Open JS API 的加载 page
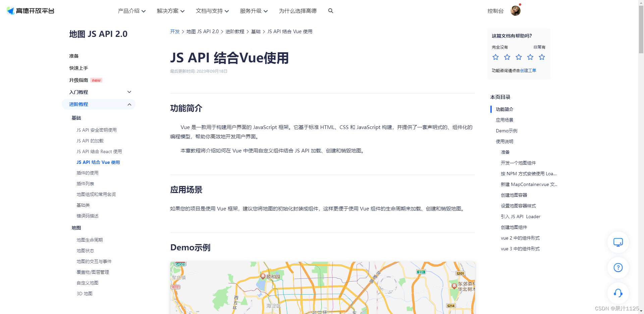The height and width of the screenshot is (314, 644). (90, 141)
